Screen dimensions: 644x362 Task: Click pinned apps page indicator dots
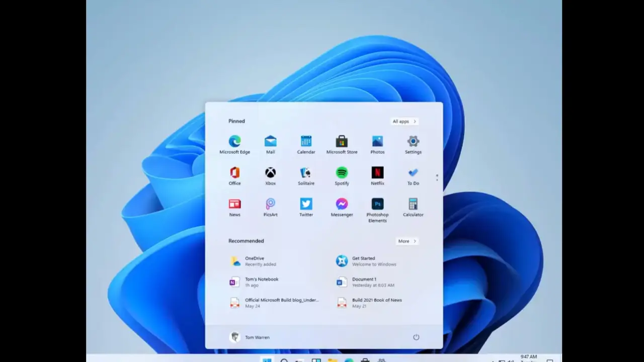tap(437, 177)
